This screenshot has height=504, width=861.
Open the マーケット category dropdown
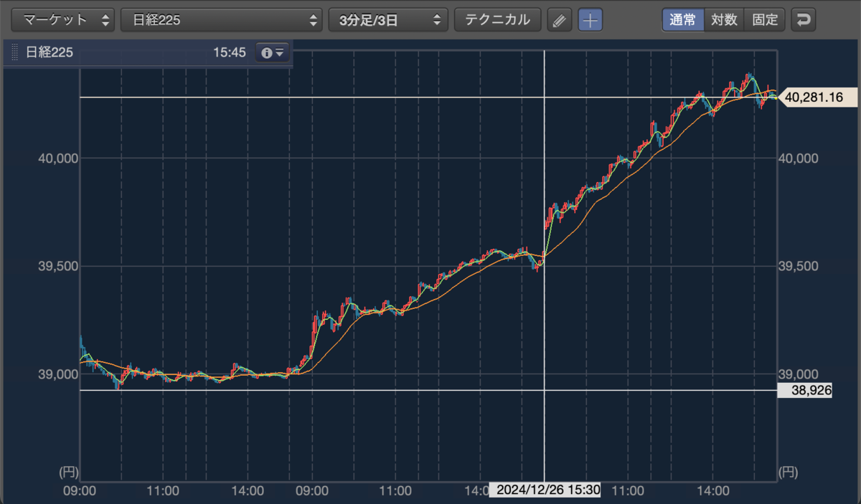[x=63, y=20]
